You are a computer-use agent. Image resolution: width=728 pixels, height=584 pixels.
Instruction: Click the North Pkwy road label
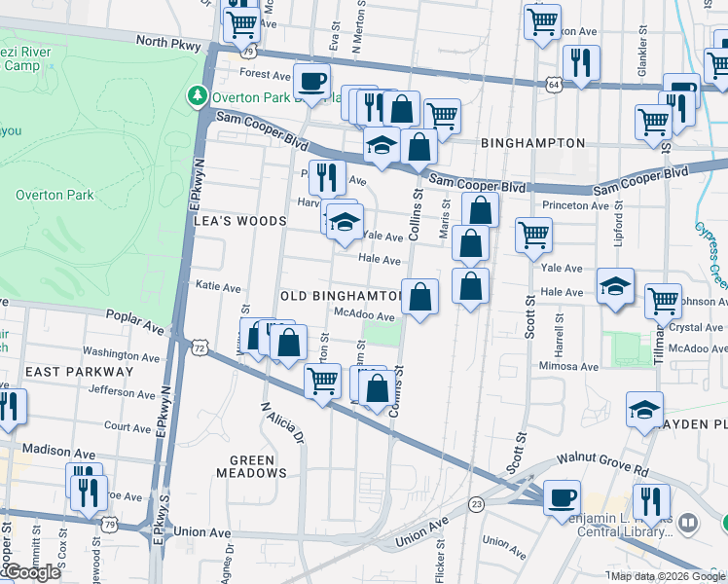click(168, 43)
